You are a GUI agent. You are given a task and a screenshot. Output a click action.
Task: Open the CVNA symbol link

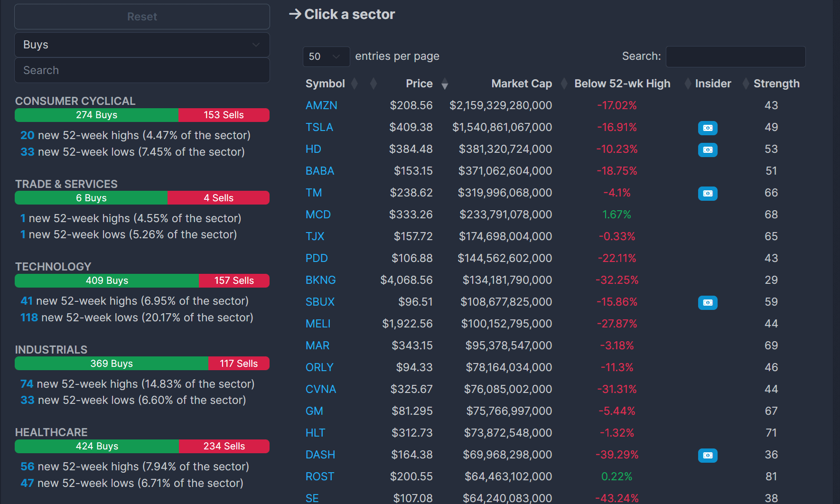[x=321, y=389]
